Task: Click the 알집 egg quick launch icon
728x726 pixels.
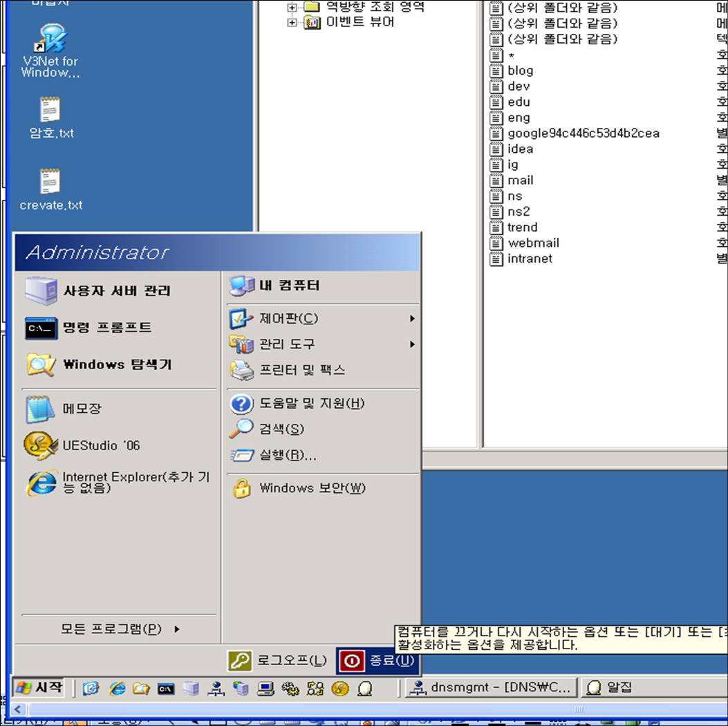Action: pyautogui.click(x=365, y=689)
